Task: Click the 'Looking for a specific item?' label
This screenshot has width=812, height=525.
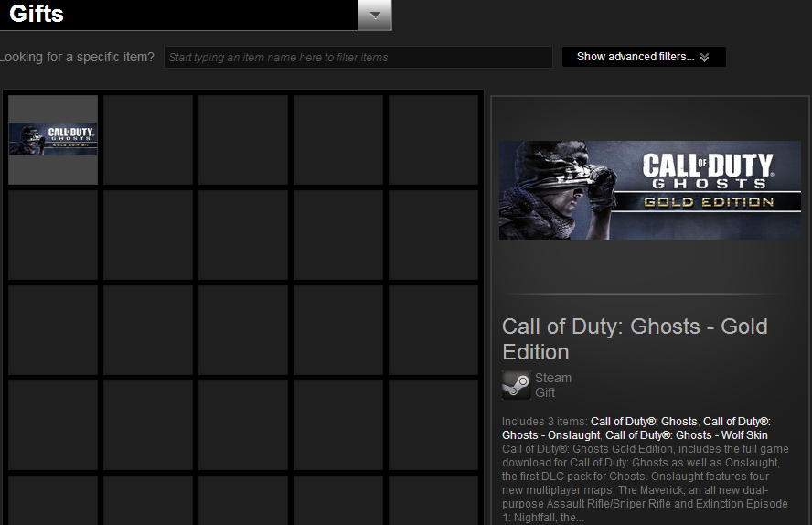Action: click(x=77, y=57)
